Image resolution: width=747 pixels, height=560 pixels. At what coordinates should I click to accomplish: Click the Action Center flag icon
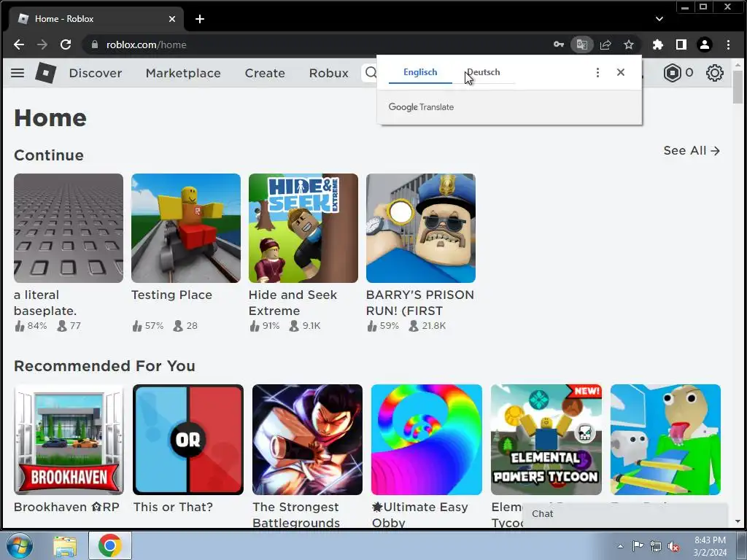tap(638, 546)
